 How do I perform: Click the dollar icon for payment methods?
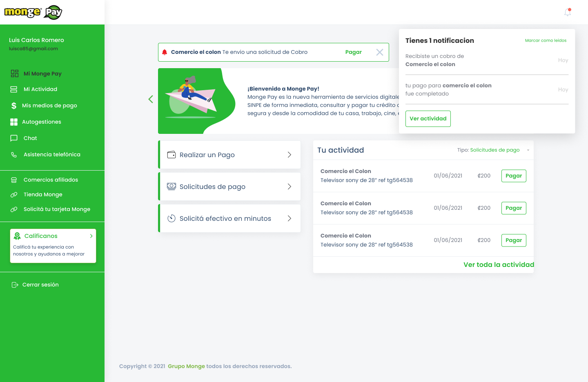pyautogui.click(x=14, y=106)
